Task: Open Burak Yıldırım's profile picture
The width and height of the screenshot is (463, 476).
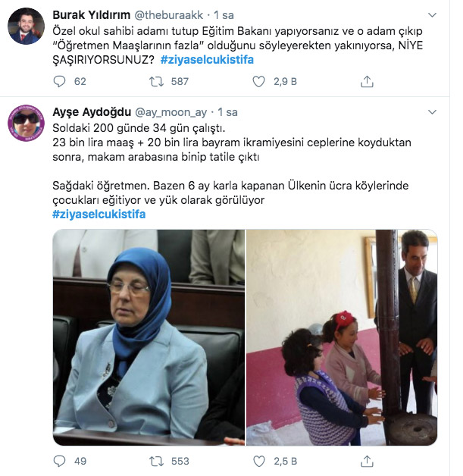Action: (26, 26)
